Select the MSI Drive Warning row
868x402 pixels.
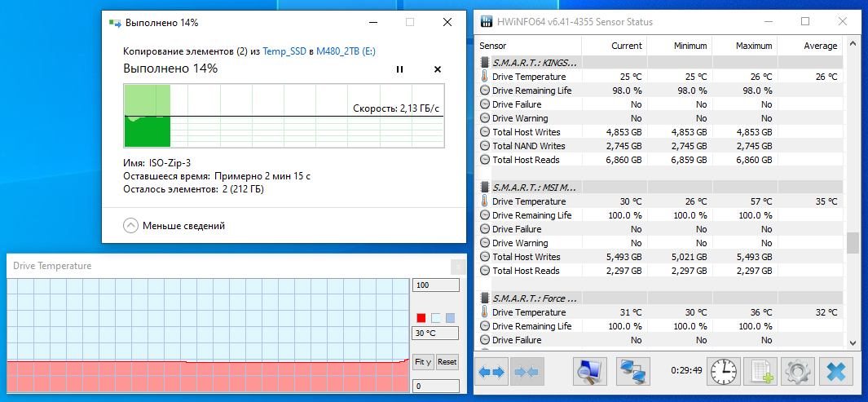tap(659, 242)
